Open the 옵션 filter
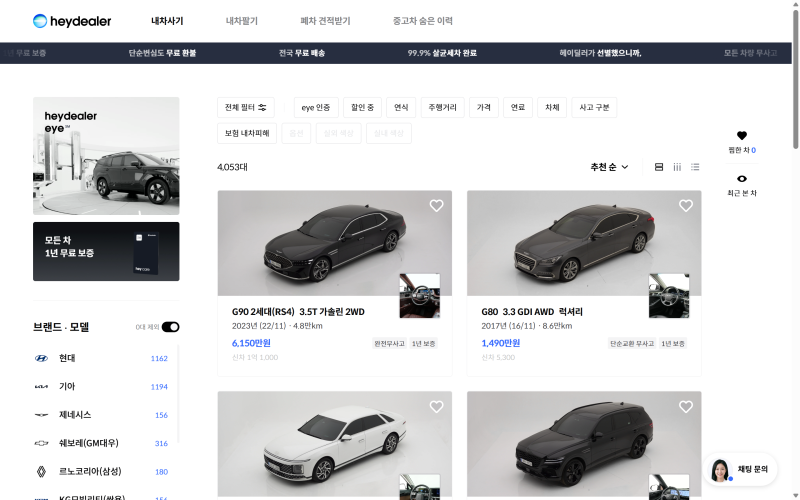The height and width of the screenshot is (500, 800). (296, 133)
